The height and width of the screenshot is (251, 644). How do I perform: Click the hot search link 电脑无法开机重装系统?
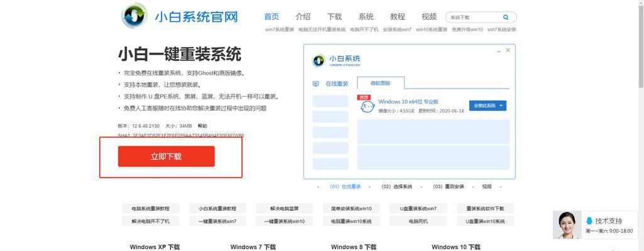pos(322,29)
